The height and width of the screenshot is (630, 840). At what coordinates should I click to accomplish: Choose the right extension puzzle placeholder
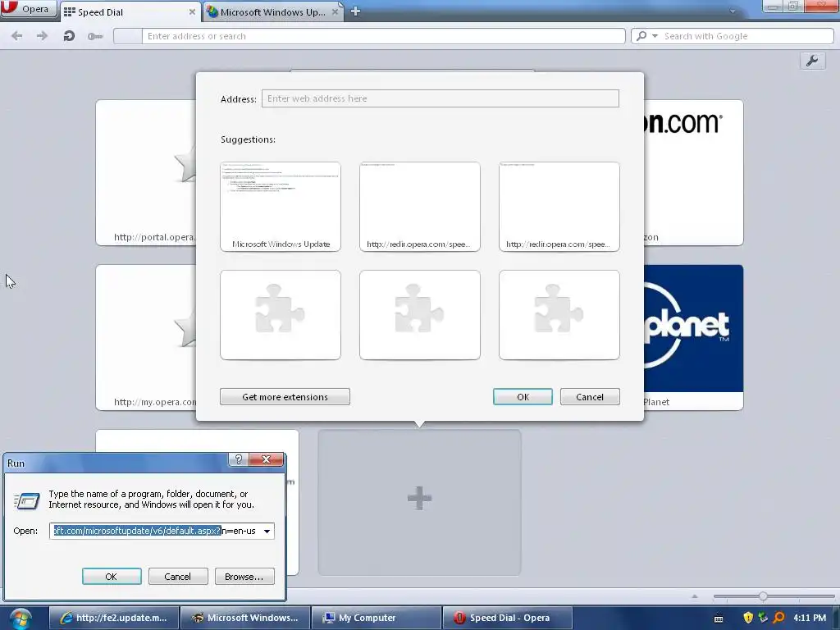tap(559, 315)
